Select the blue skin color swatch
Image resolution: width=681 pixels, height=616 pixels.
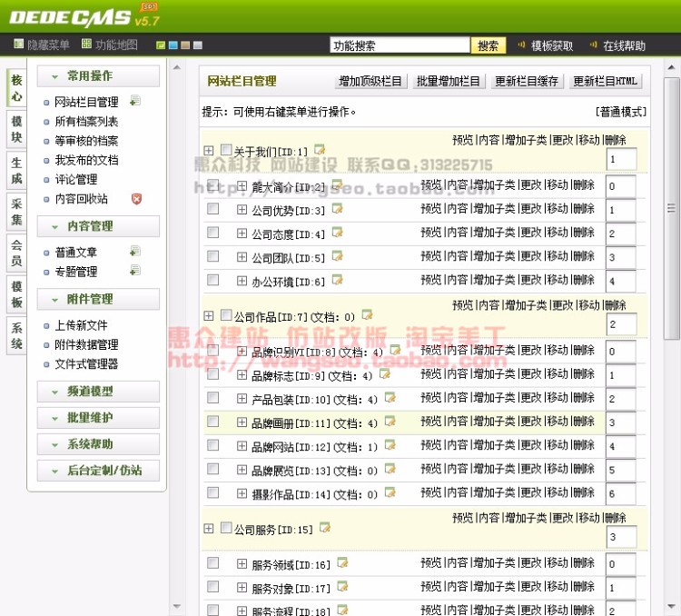click(173, 45)
